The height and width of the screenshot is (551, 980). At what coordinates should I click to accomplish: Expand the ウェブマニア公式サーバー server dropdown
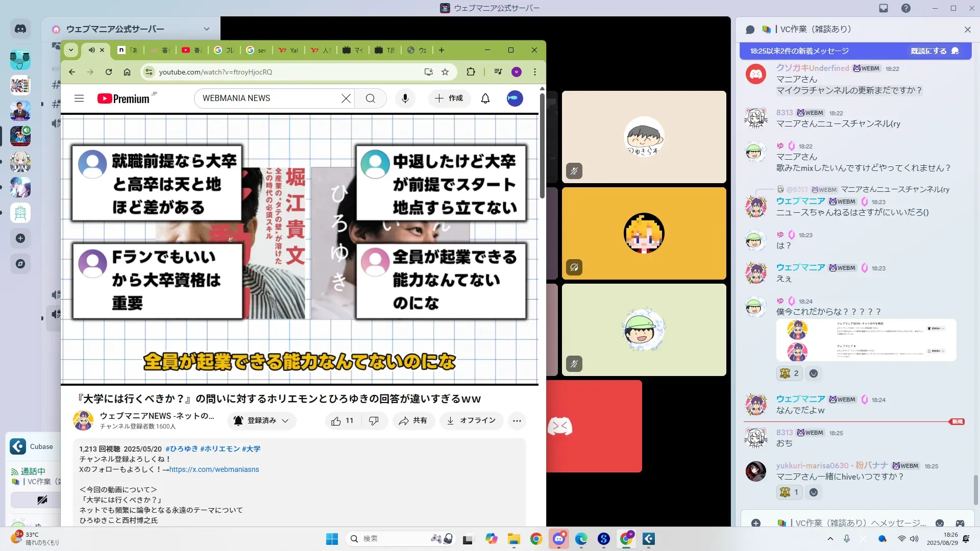(x=206, y=29)
